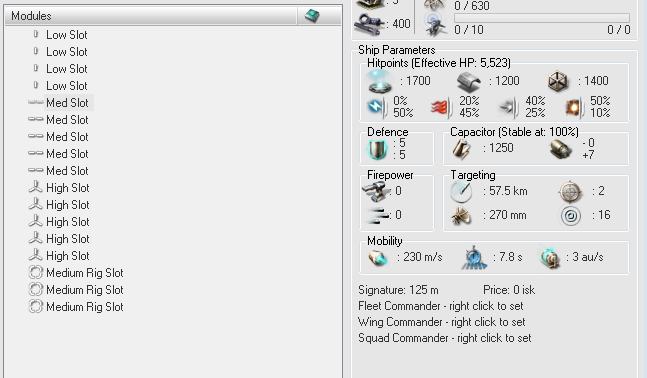Click the drone bandwidth progress bar
Viewport: 647px width, 378px height.
coord(542,18)
